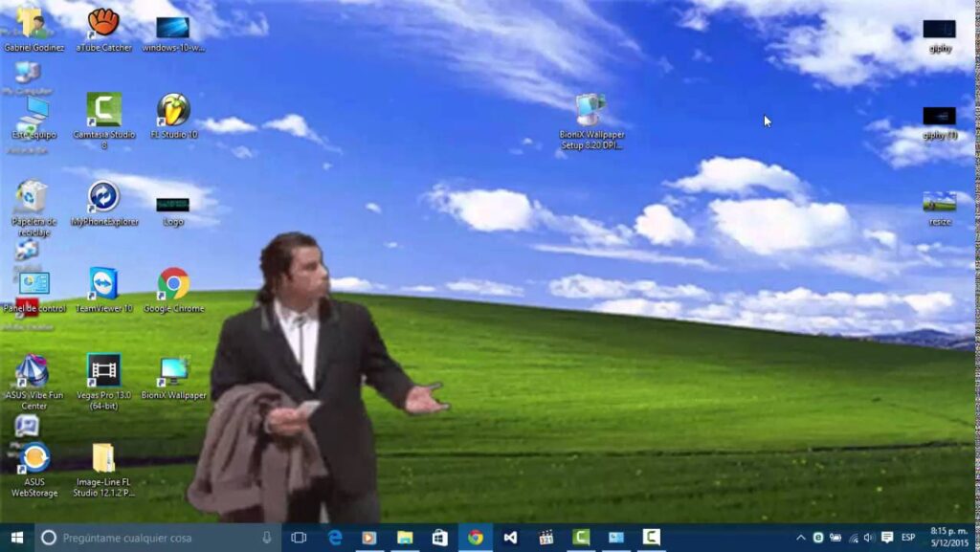Select the TeamViewer 10 icon
This screenshot has width=980, height=552.
pyautogui.click(x=103, y=291)
